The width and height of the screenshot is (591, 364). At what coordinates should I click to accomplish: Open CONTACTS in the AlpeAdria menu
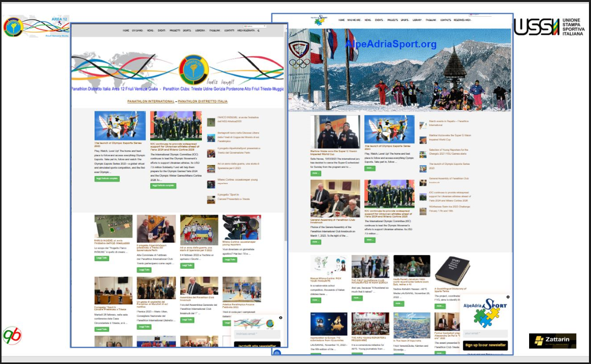click(x=445, y=20)
